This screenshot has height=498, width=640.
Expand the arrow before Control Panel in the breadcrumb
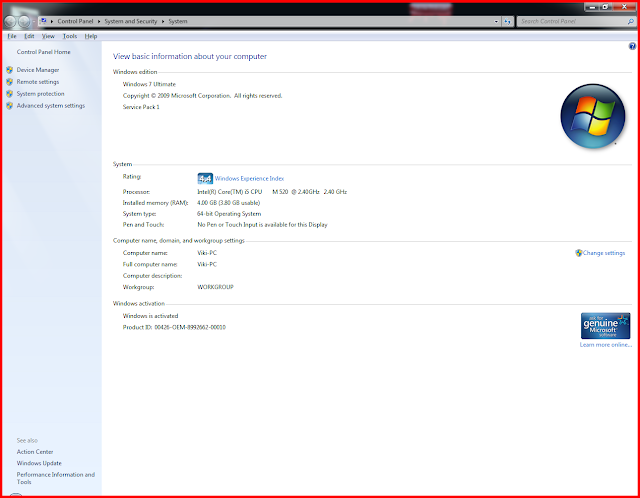pos(52,21)
